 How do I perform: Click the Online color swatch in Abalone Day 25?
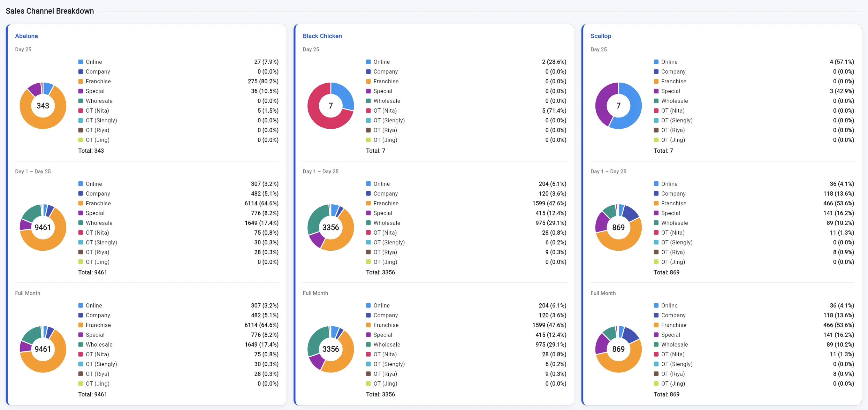tap(81, 62)
